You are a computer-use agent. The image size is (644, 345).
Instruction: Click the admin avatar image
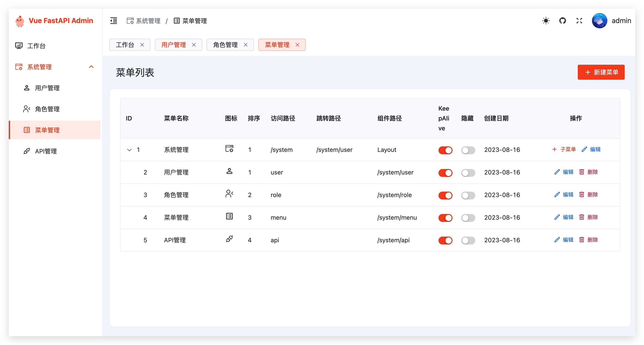[599, 20]
